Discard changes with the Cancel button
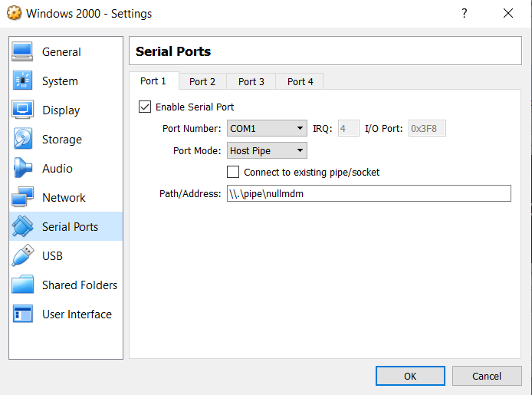Image resolution: width=532 pixels, height=395 pixels. tap(487, 376)
